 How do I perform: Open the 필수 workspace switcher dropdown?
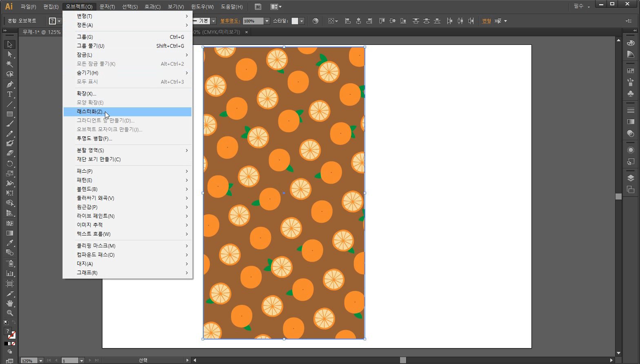[x=582, y=7]
